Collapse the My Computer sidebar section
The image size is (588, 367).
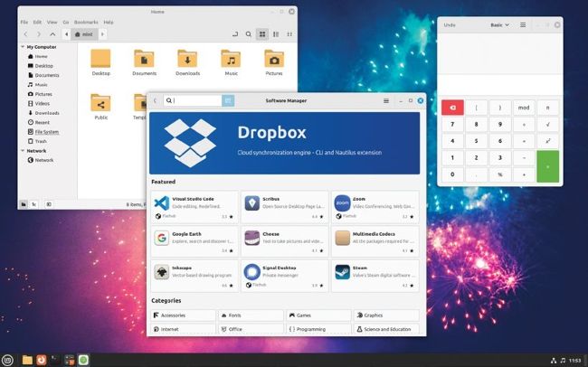[x=23, y=47]
